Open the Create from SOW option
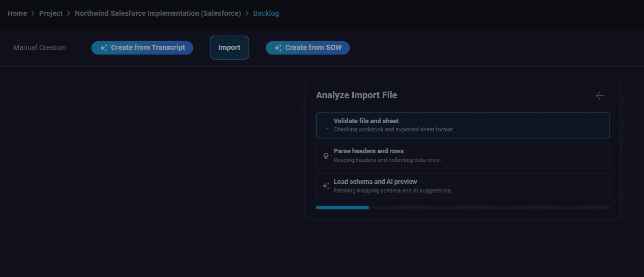This screenshot has width=644, height=277. 308,48
